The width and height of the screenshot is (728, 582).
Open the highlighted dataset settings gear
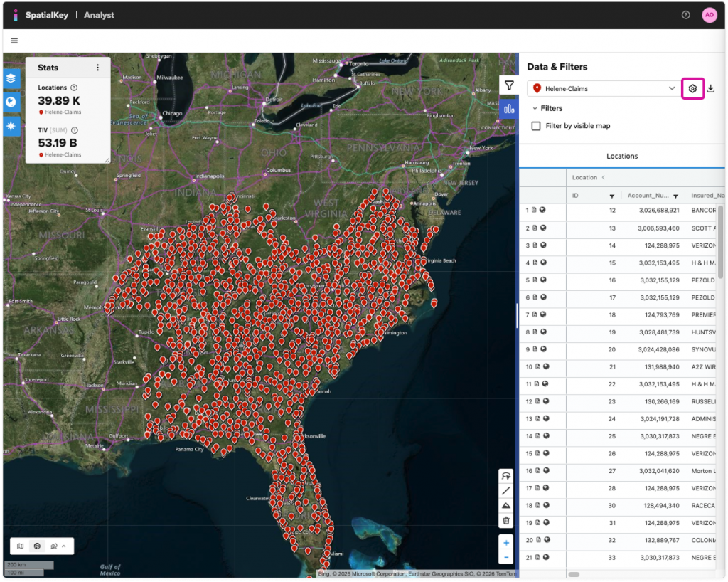pos(692,88)
